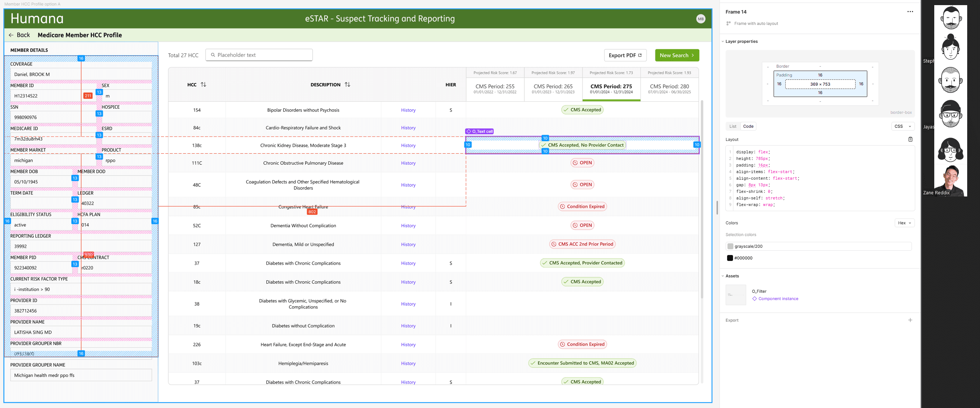Click the DESCRIPTION column sort icon
980x408 pixels.
[347, 85]
